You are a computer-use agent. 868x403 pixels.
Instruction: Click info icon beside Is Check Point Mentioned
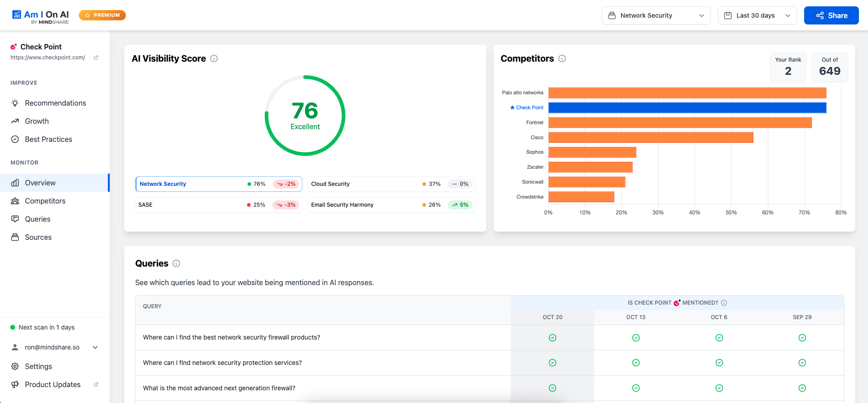(724, 303)
